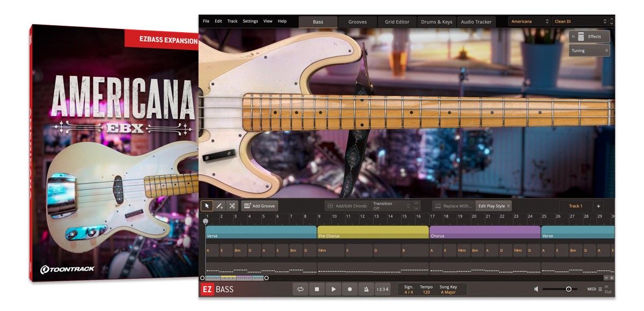This screenshot has width=644, height=311.
Task: Click the Toontrack logo on the box
Action: 67,269
